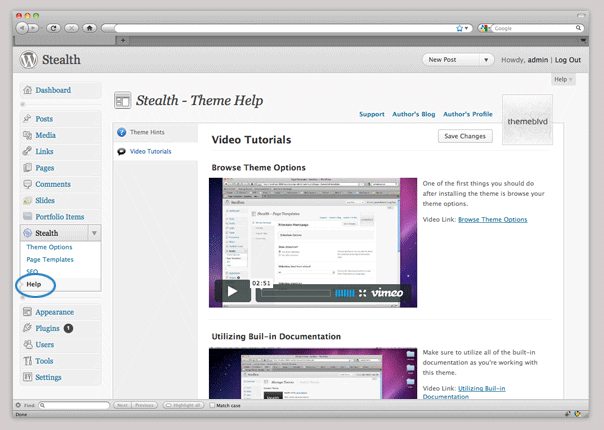Click the WordPress logo icon
Viewport: 604px width, 430px height.
(x=29, y=59)
